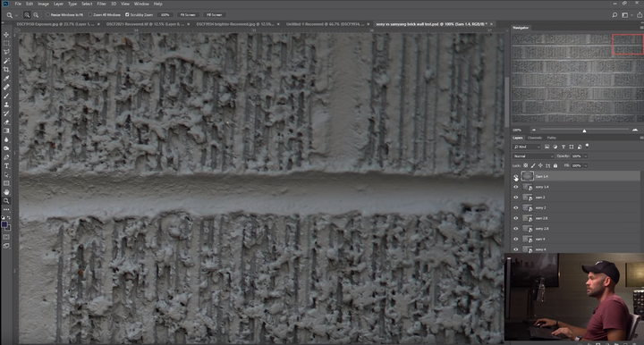Switch to the Channels tab

point(534,138)
